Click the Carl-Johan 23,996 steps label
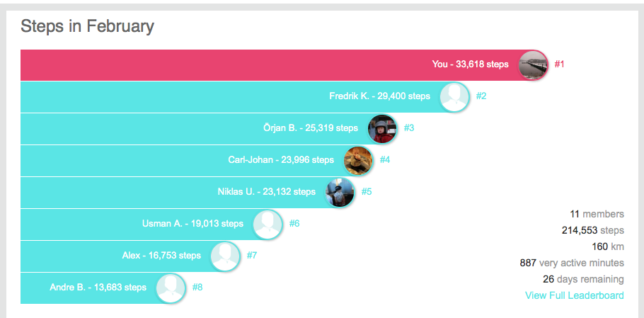 pos(281,160)
